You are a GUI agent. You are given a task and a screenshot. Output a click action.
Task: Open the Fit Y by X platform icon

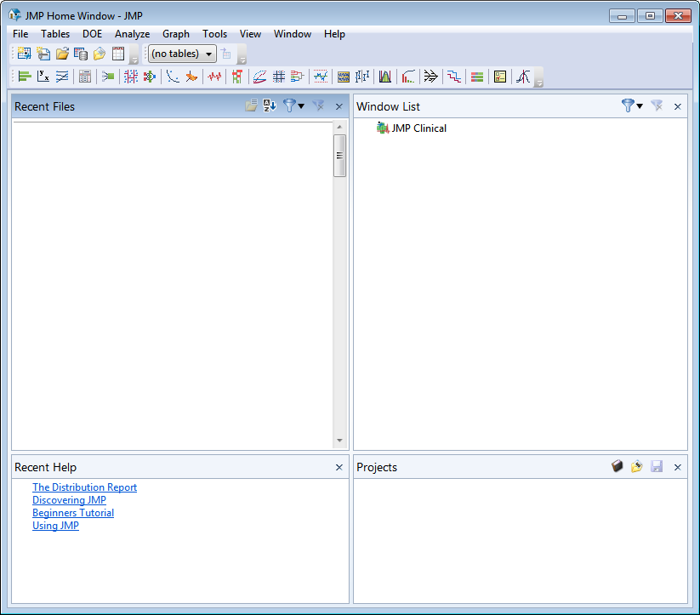coord(43,77)
